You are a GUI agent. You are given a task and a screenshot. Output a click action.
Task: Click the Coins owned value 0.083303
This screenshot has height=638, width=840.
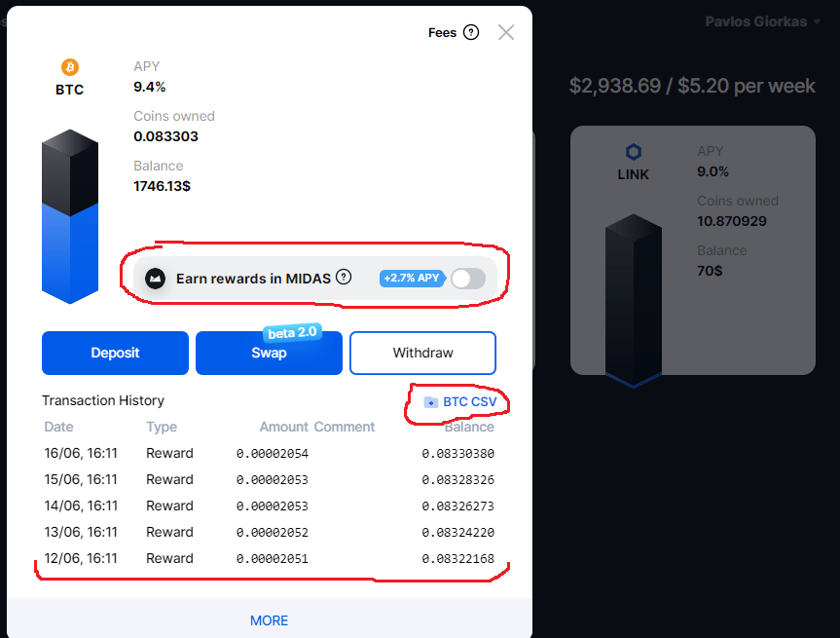point(165,136)
